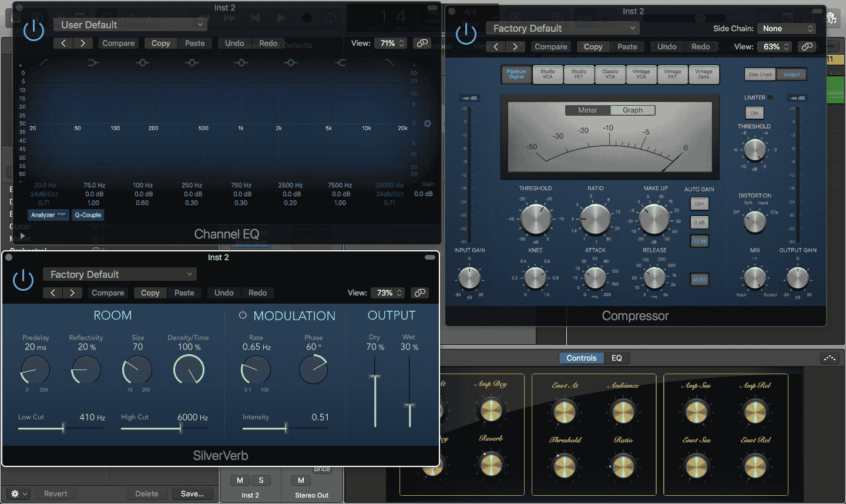Image resolution: width=846 pixels, height=504 pixels.
Task: Click the link icon in SilverVerb window
Action: 419,293
